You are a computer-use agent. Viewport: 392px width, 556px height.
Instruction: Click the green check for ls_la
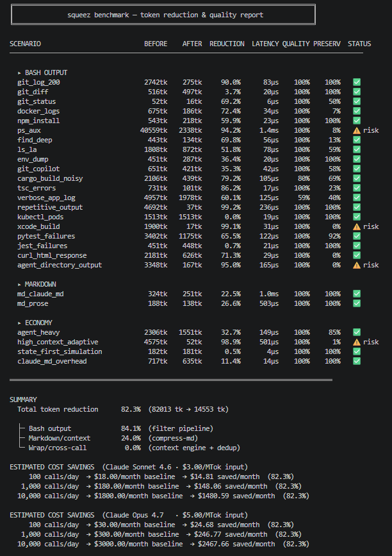point(357,149)
